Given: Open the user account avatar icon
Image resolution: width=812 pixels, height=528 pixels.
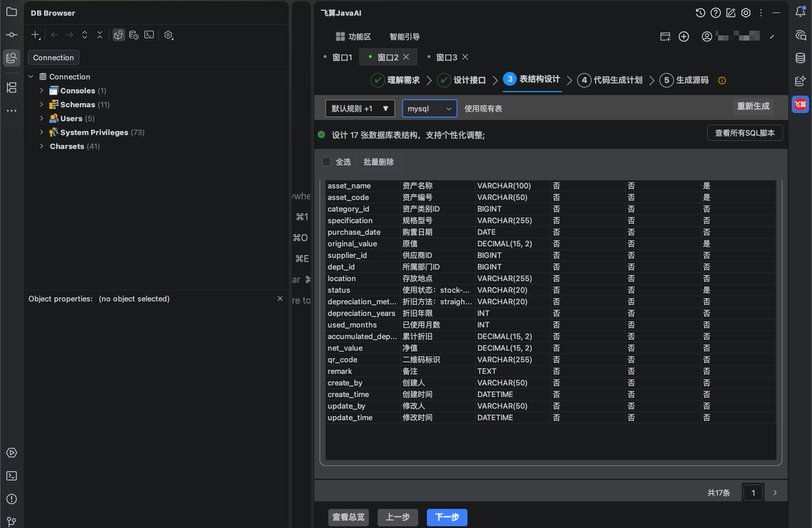Looking at the screenshot, I should tap(707, 37).
